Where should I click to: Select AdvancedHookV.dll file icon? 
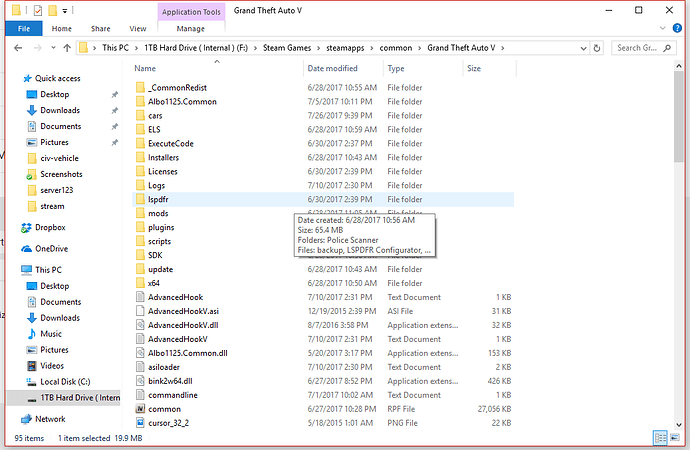(x=140, y=325)
